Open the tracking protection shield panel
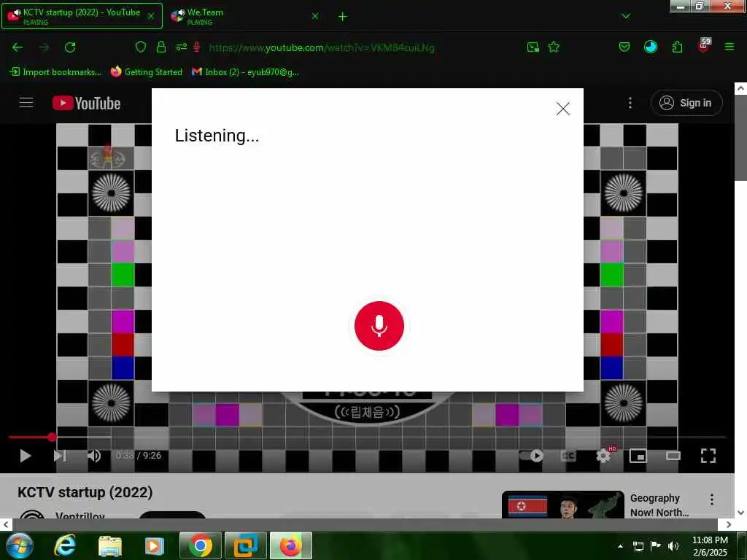Screen dimensions: 747x560 point(141,47)
